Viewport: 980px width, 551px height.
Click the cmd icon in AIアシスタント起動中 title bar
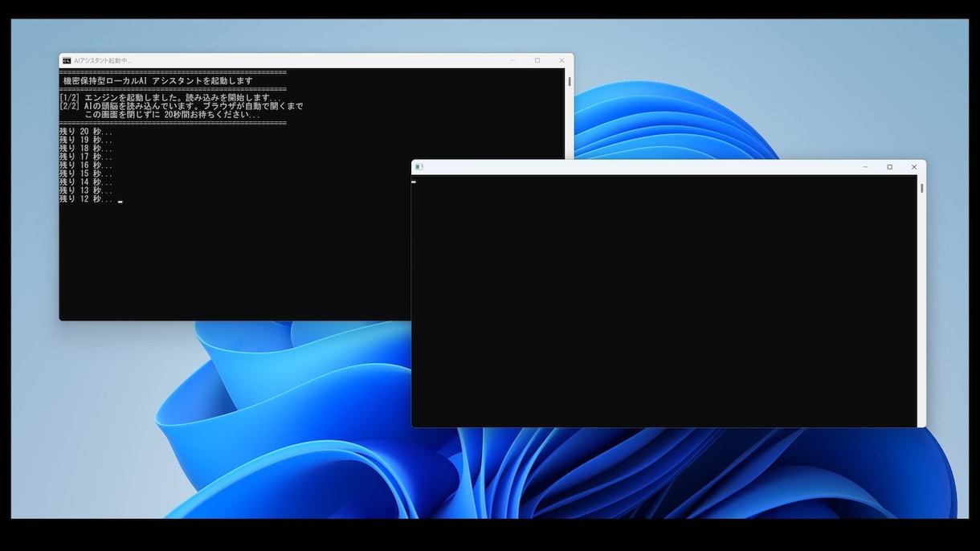pyautogui.click(x=67, y=60)
